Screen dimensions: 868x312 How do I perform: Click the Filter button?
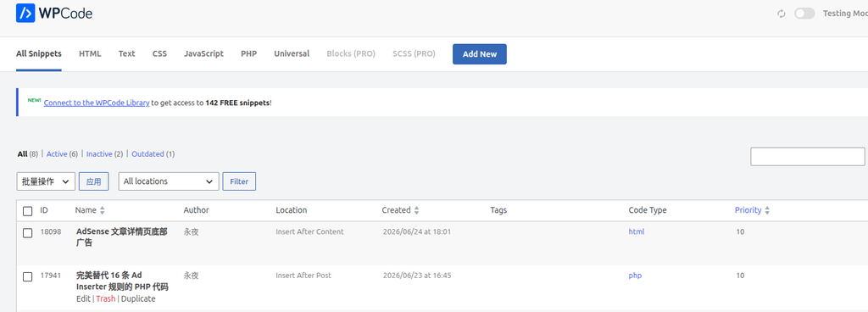(x=239, y=181)
